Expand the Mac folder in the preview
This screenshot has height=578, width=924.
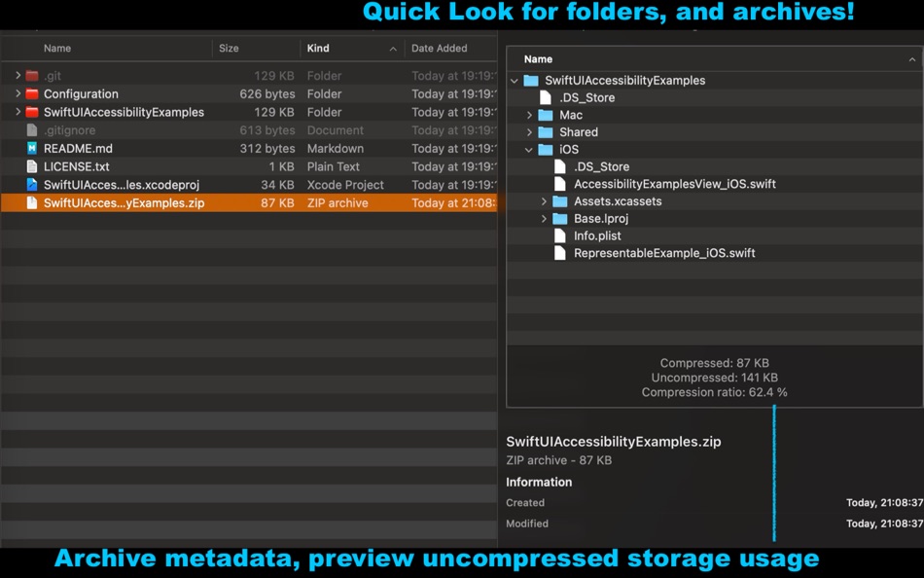point(529,115)
